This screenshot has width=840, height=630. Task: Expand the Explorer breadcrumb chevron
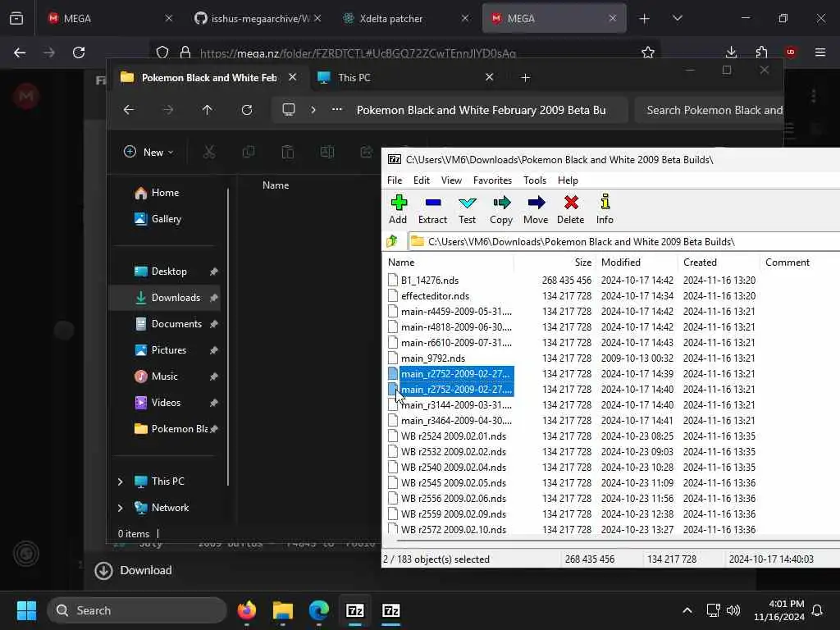(x=313, y=110)
